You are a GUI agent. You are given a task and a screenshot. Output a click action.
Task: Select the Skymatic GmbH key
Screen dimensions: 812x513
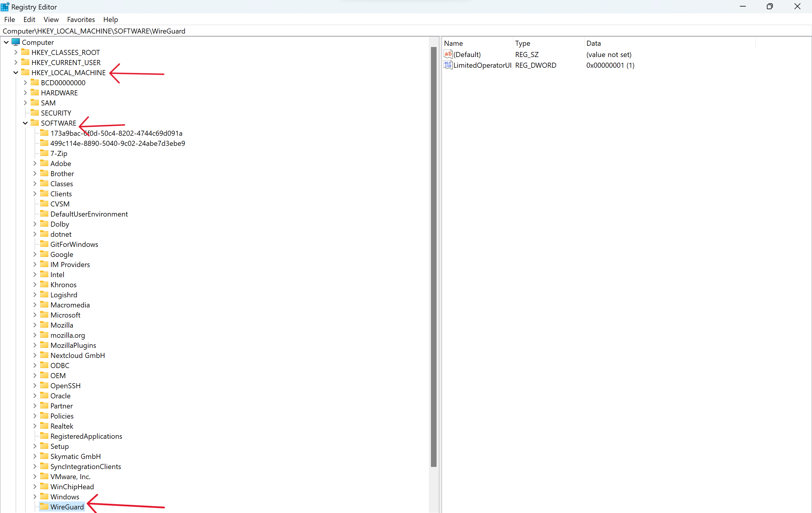click(76, 456)
